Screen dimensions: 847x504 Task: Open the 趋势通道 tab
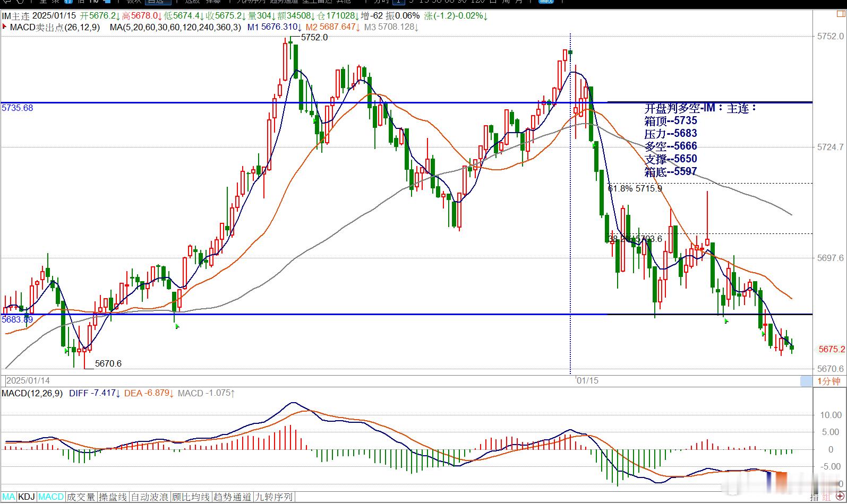(232, 497)
